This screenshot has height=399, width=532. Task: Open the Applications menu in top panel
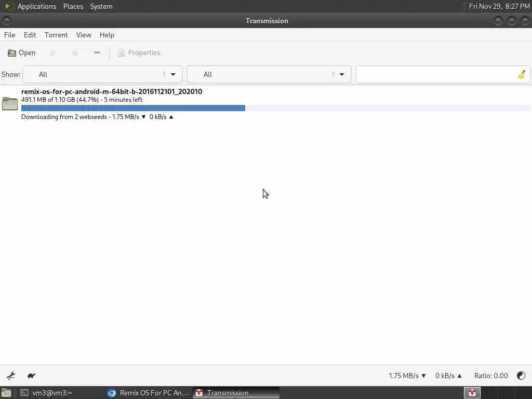click(x=37, y=6)
